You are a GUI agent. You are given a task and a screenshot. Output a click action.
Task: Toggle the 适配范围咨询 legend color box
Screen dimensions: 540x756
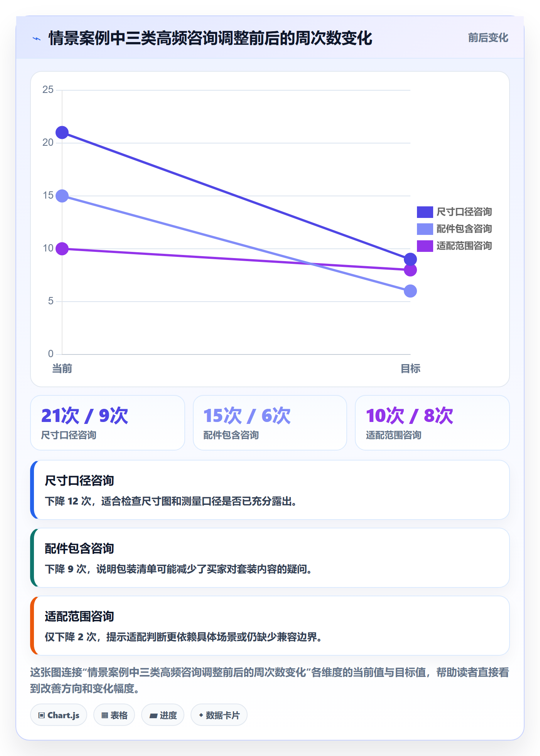425,246
